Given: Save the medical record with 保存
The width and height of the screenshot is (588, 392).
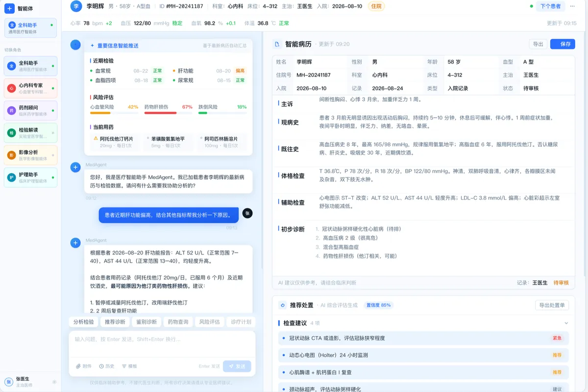Looking at the screenshot, I should coord(563,44).
